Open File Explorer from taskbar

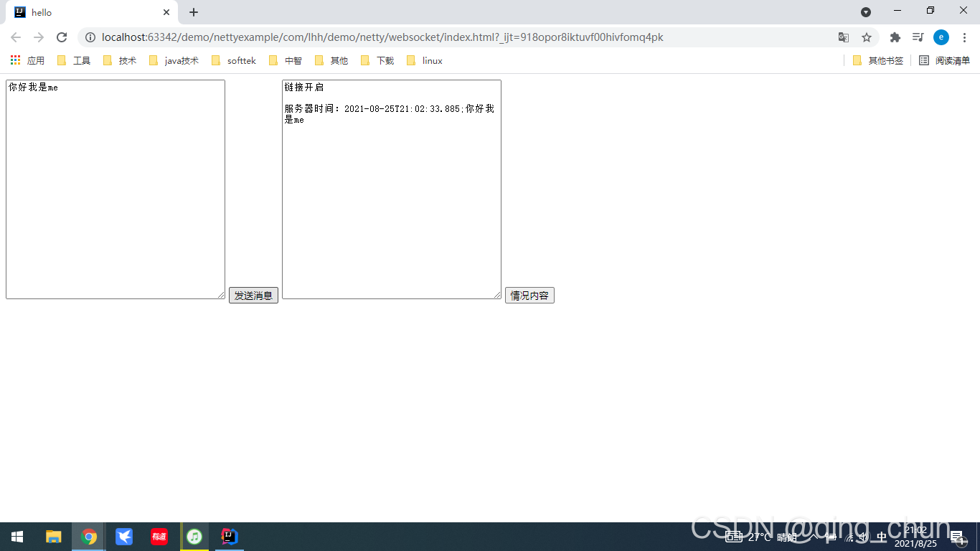(x=54, y=537)
